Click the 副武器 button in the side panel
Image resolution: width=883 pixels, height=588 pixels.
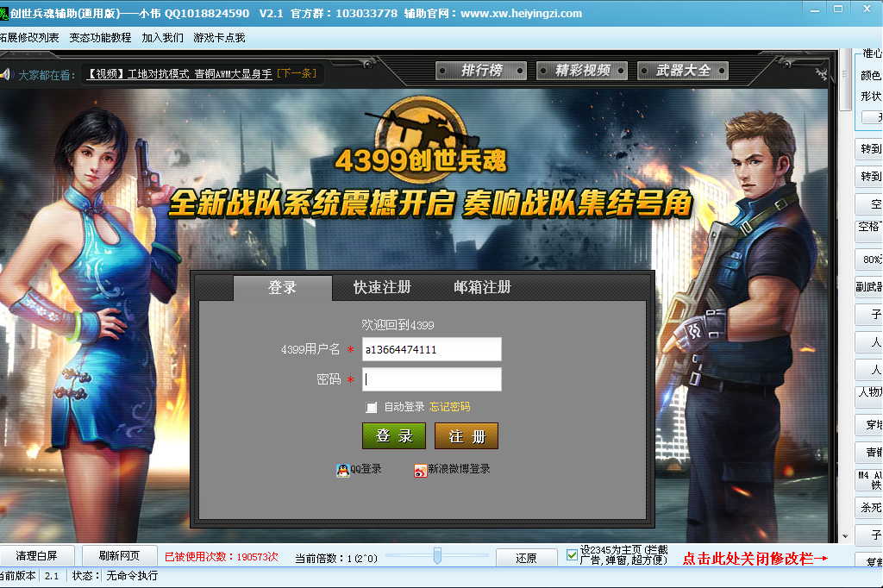[x=869, y=287]
